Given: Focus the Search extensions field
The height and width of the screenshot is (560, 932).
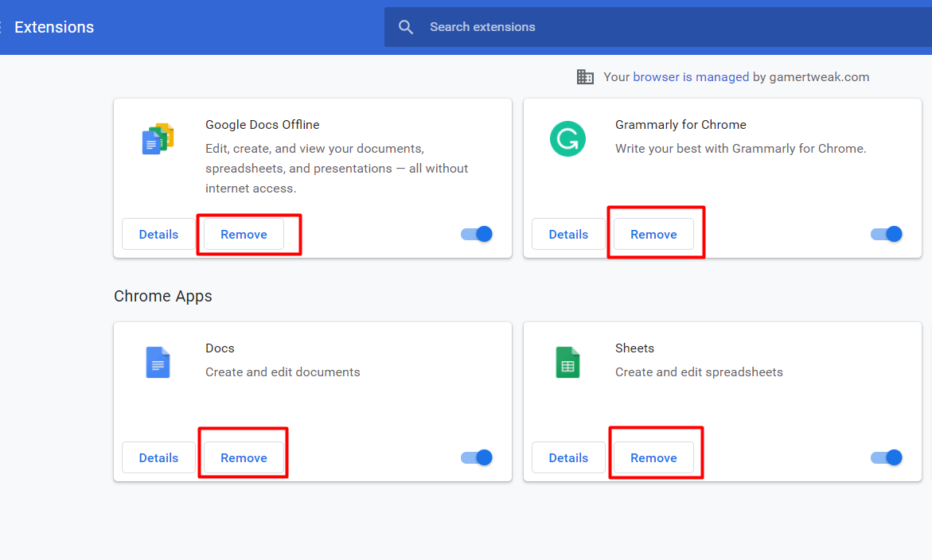Looking at the screenshot, I should (x=658, y=27).
